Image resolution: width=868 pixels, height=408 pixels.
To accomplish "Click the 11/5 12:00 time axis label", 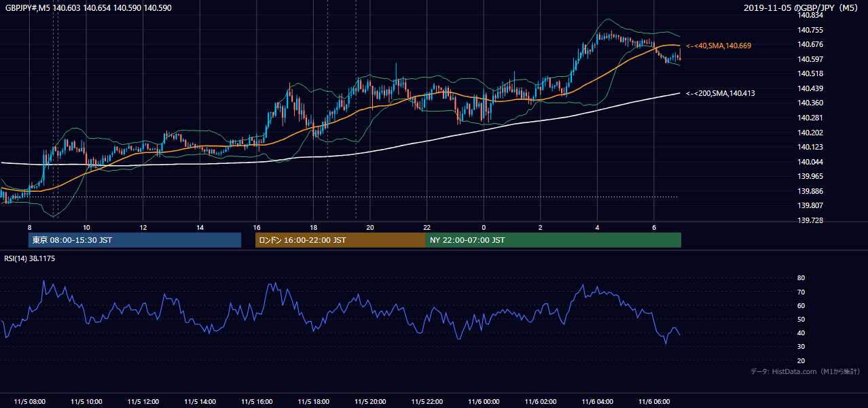I will tap(143, 402).
